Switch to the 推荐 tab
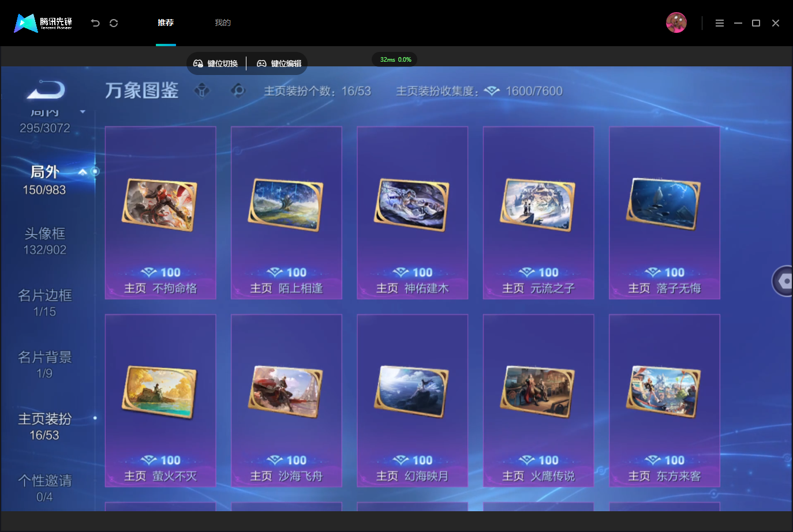This screenshot has height=532, width=793. [x=166, y=23]
